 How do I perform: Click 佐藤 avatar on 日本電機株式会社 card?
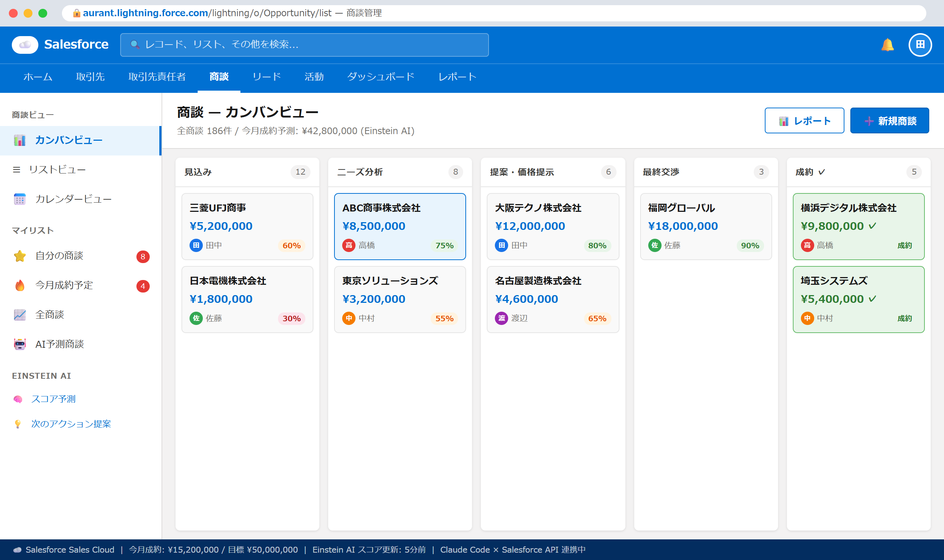pos(196,318)
